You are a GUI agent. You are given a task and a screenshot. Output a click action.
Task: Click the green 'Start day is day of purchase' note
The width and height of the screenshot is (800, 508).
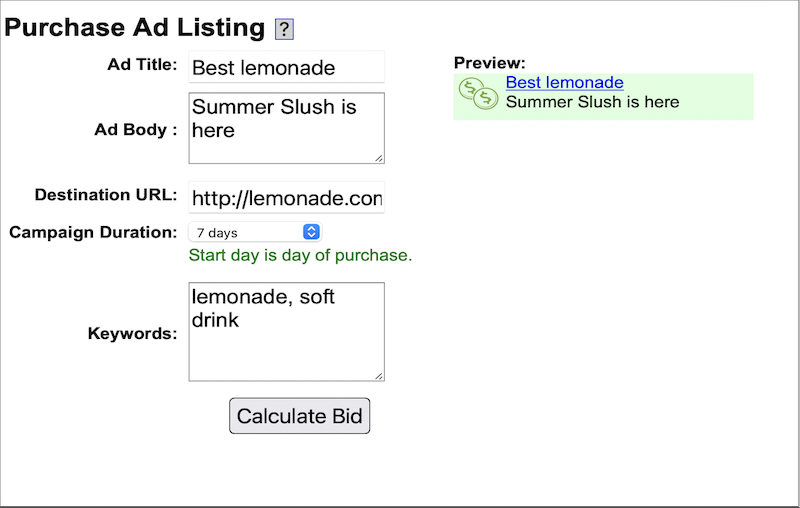click(300, 255)
